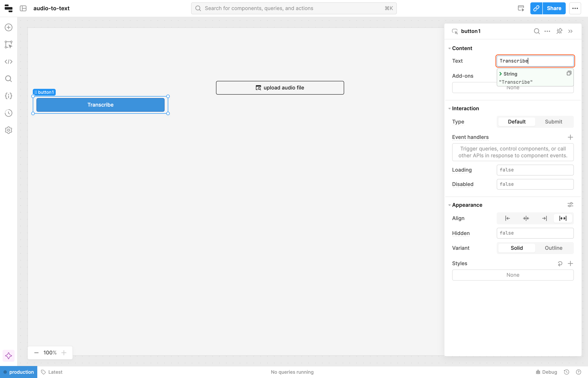Copy the String preview value

pyautogui.click(x=568, y=73)
